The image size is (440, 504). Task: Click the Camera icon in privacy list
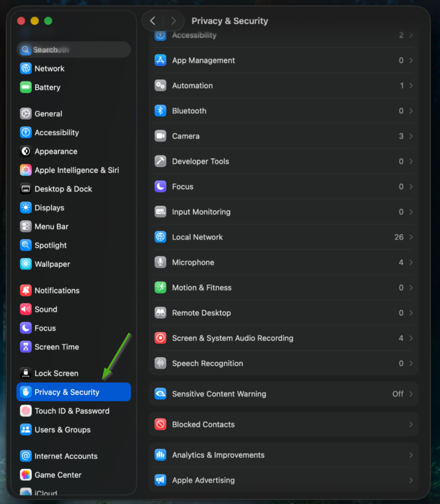(x=160, y=136)
